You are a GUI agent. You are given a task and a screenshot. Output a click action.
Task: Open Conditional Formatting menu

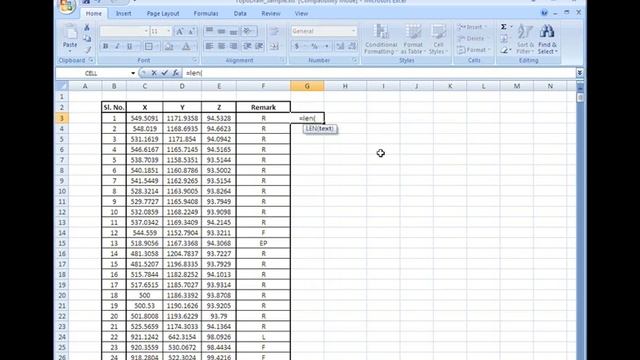(x=380, y=39)
